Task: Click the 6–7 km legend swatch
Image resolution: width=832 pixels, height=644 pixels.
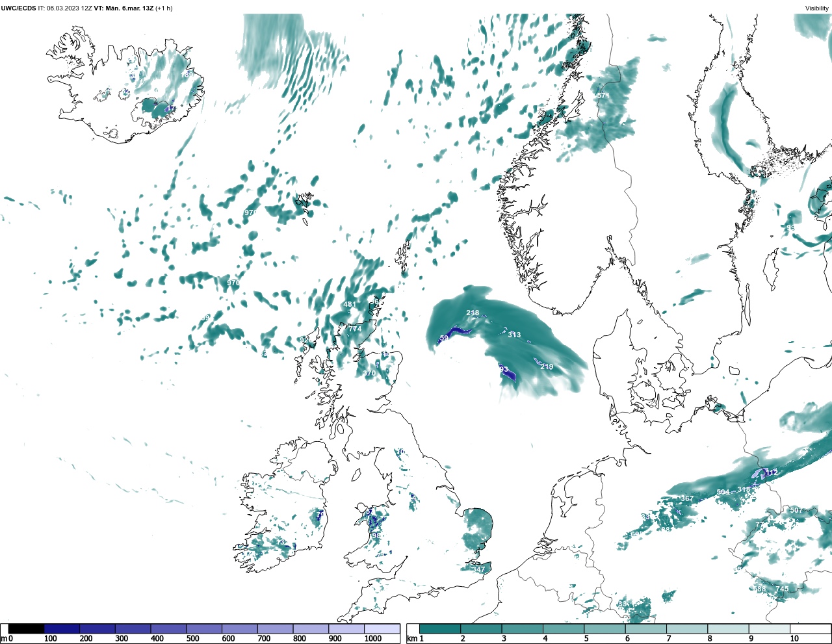Action: coord(645,628)
